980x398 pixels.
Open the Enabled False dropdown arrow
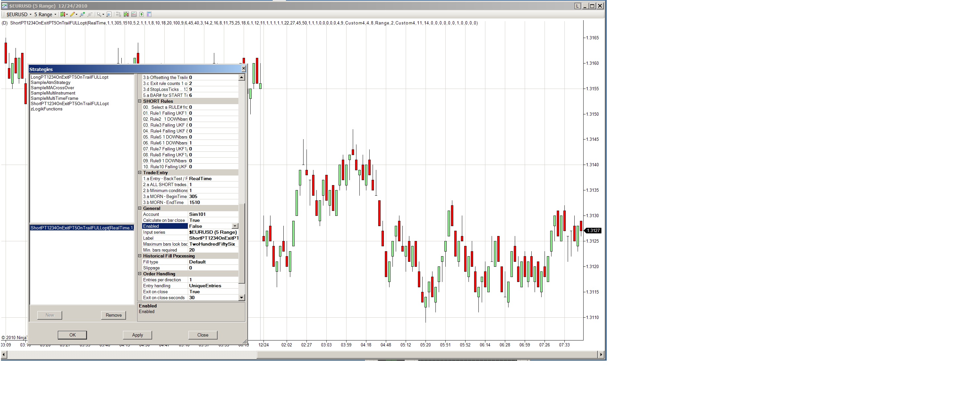235,226
